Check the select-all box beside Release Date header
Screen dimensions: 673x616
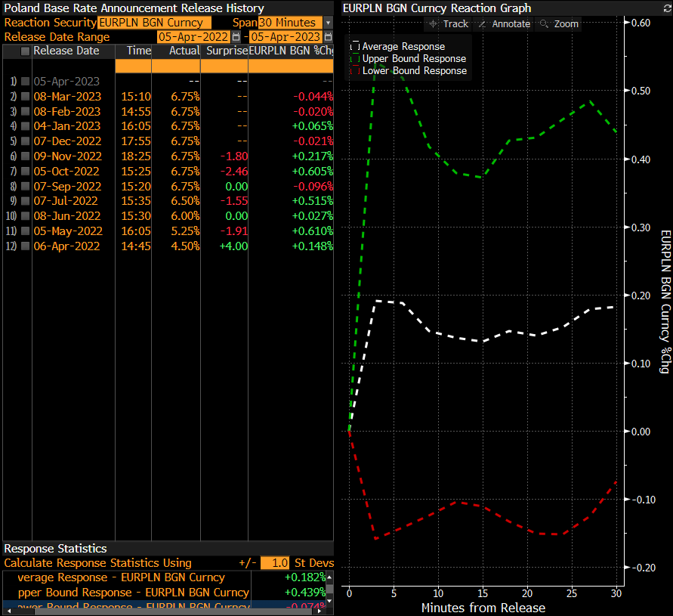coord(26,51)
